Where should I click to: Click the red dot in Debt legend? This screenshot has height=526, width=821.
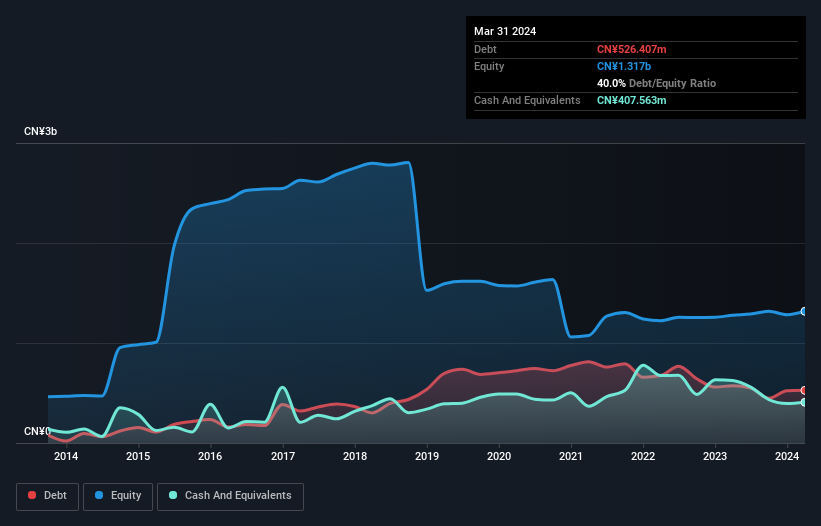[x=32, y=496]
